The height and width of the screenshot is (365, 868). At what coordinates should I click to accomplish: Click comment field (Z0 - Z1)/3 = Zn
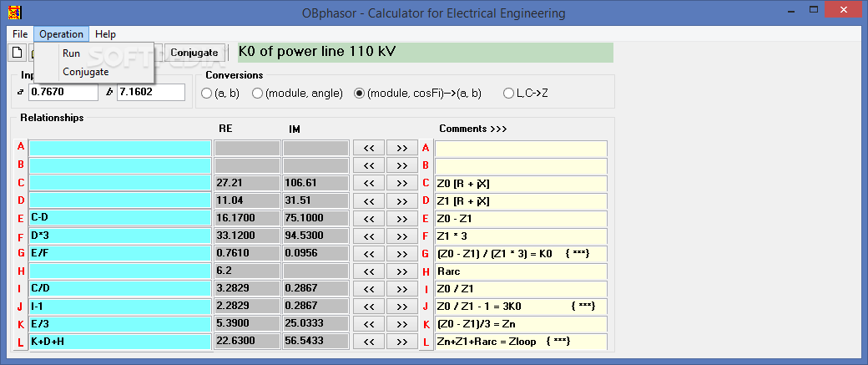coord(521,324)
